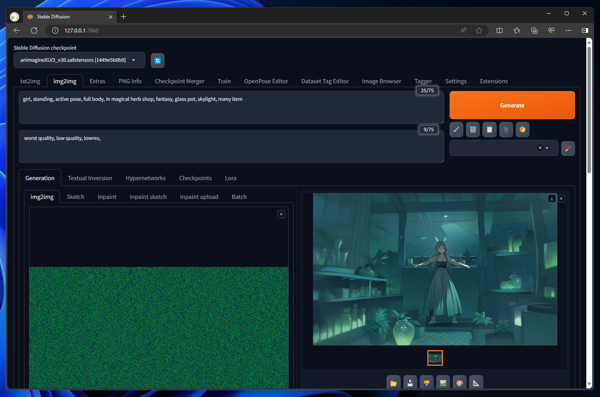Reload the browser page
600x397 pixels.
click(x=34, y=30)
